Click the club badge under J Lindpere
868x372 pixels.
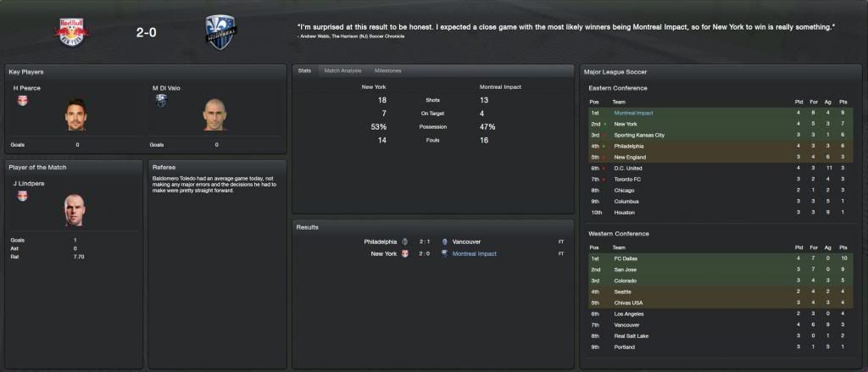point(22,196)
